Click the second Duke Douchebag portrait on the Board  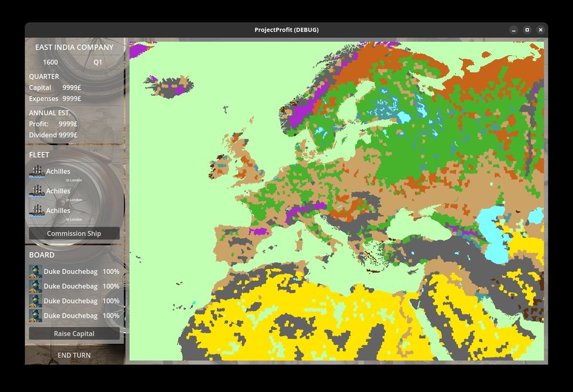(36, 286)
